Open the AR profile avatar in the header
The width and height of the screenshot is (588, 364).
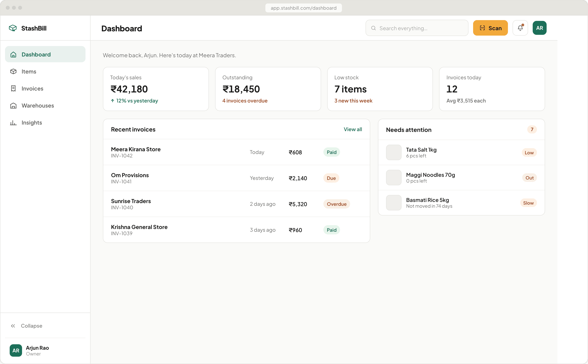[x=539, y=28]
